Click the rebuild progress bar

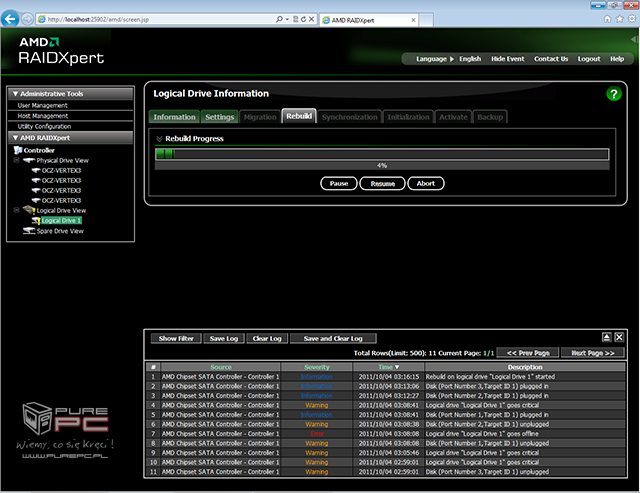tap(382, 154)
